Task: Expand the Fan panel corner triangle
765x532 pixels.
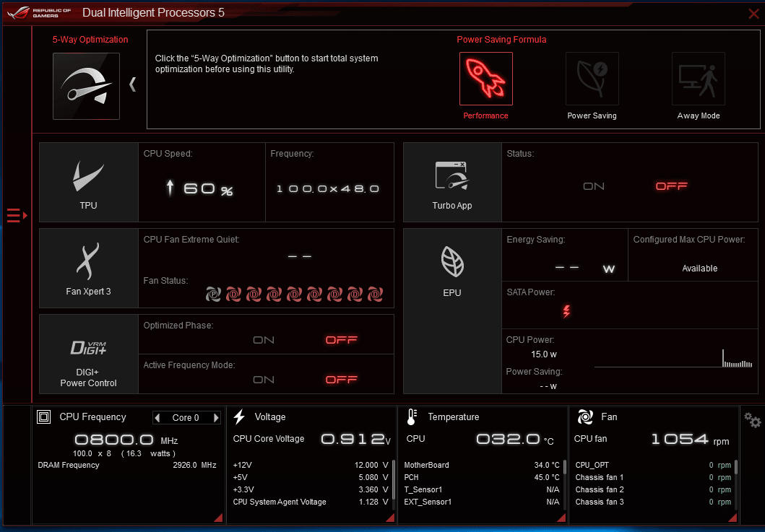Action: pos(732,518)
